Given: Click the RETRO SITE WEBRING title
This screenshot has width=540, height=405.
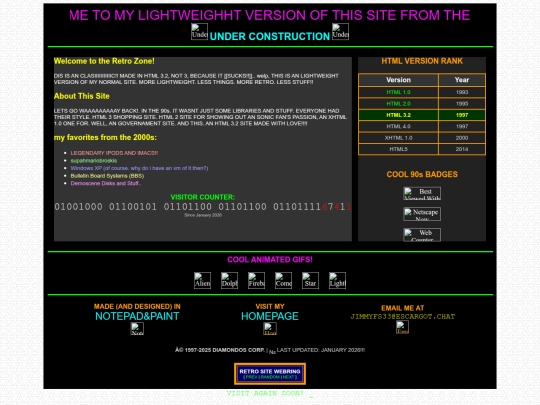Looking at the screenshot, I should tap(270, 371).
